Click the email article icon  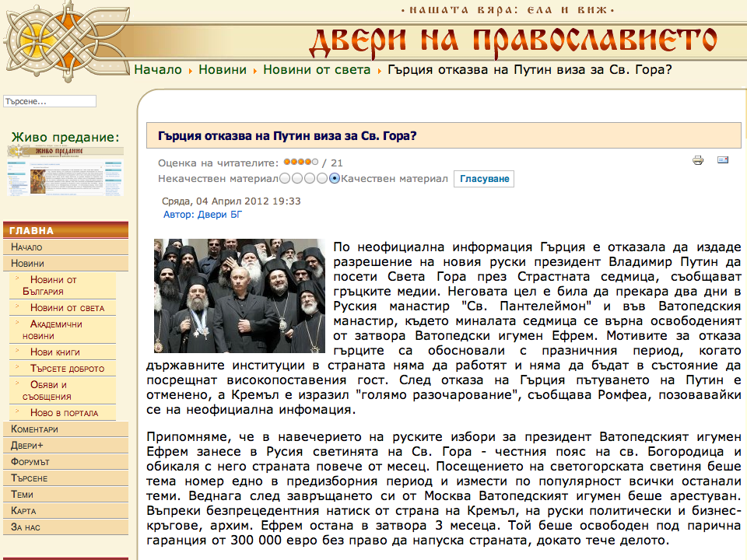tap(722, 159)
